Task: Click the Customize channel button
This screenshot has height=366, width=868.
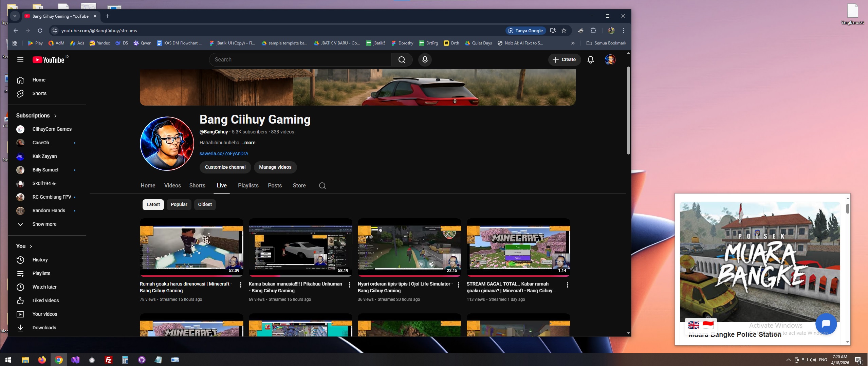Action: tap(225, 167)
